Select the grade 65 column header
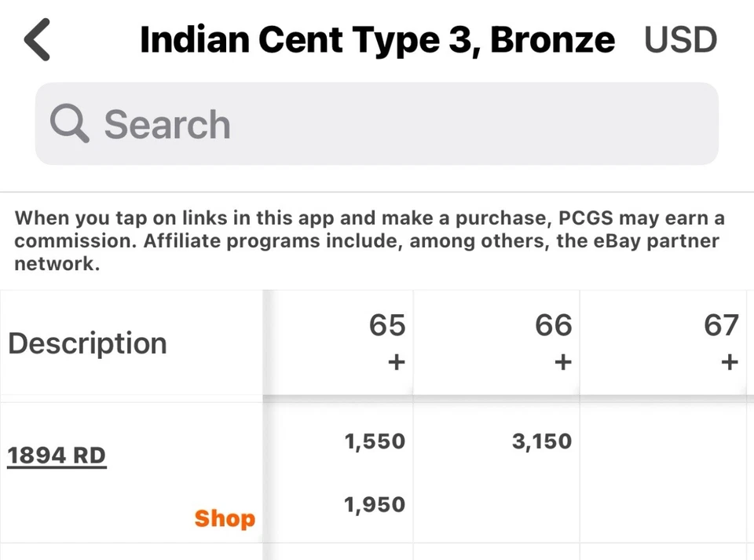This screenshot has height=560, width=754. coord(387,325)
